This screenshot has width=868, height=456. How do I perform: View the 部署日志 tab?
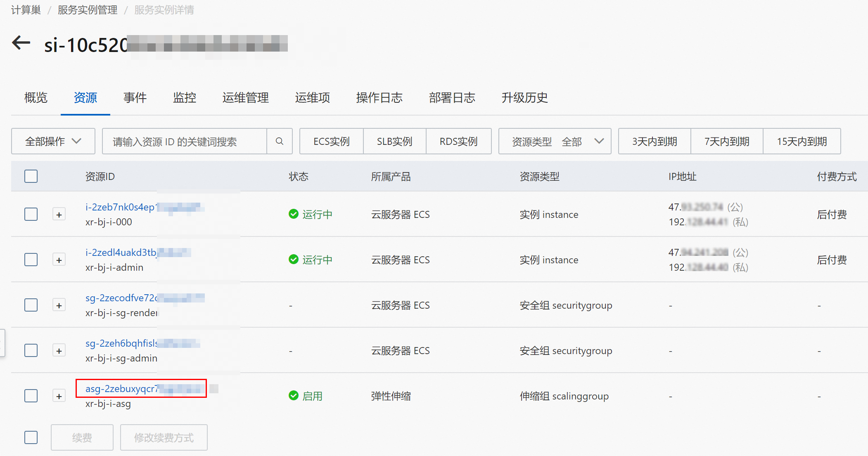pos(452,98)
